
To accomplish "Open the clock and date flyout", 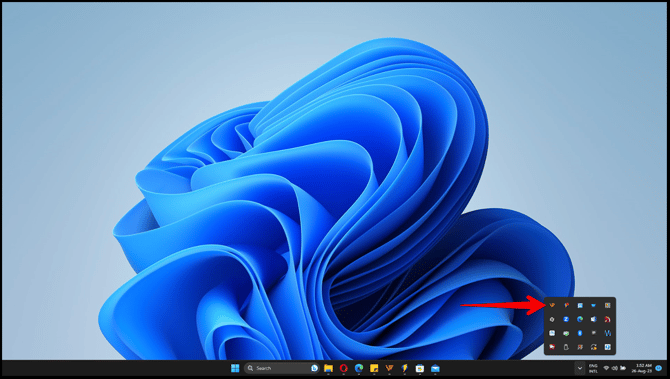I will point(643,368).
